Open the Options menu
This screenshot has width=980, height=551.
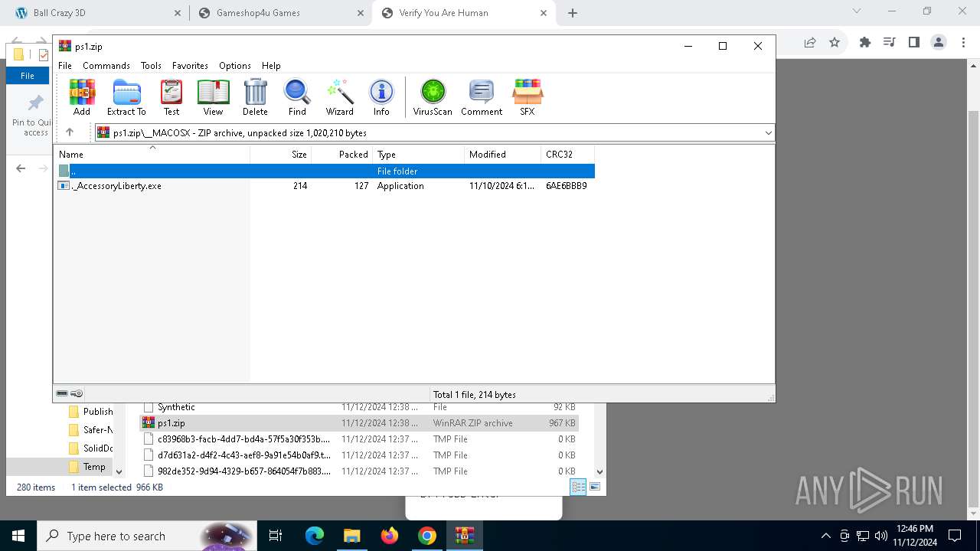pos(235,66)
